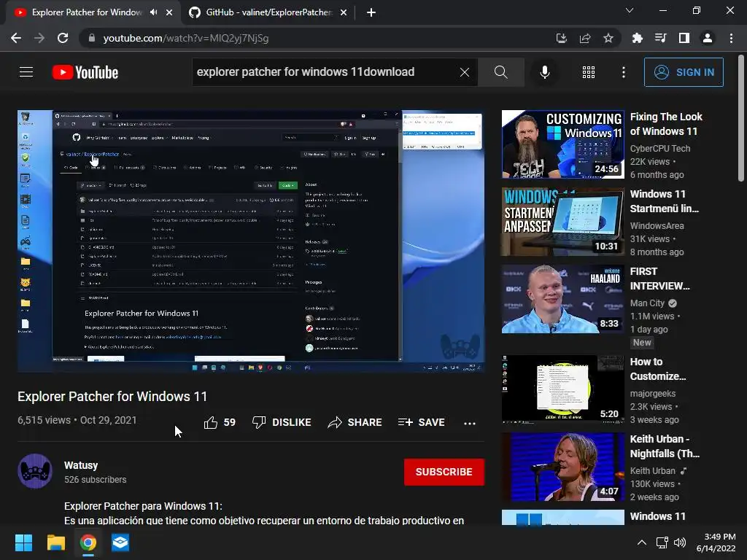Share this page using address bar icon

tap(585, 38)
